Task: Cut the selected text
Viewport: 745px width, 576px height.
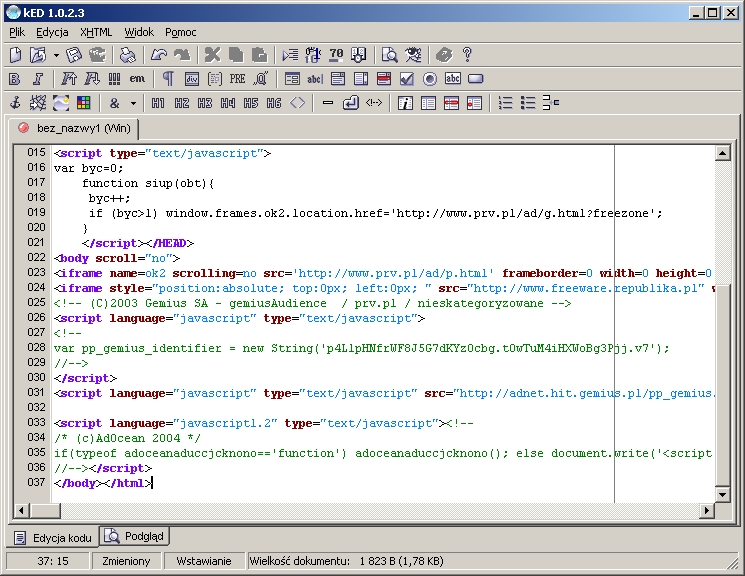Action: [212, 55]
